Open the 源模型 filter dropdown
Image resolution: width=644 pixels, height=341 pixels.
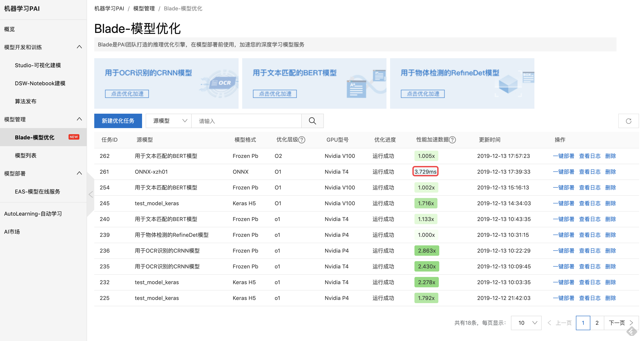169,121
